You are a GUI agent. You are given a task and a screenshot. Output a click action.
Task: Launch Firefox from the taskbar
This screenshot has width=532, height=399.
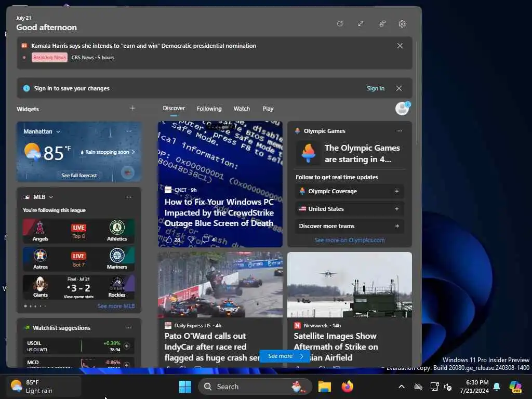tap(347, 387)
